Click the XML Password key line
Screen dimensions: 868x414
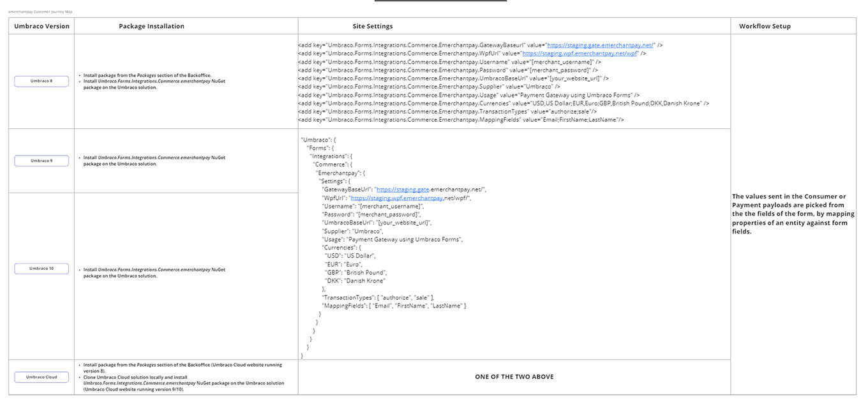(x=448, y=70)
